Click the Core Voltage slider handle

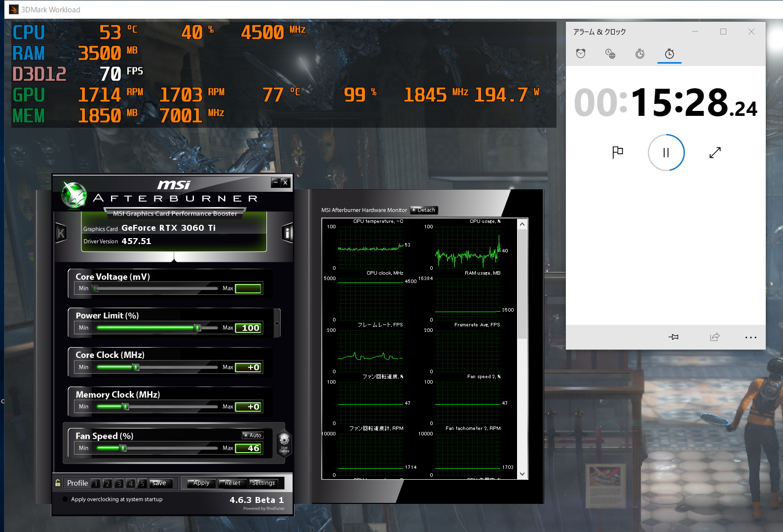[96, 288]
